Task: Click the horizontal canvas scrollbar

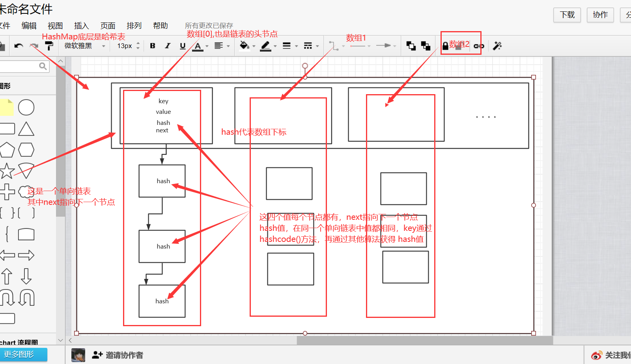Action: (x=425, y=340)
